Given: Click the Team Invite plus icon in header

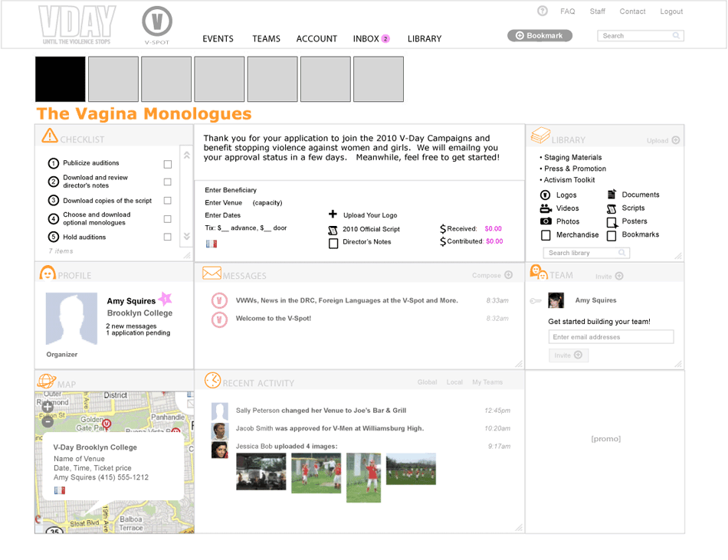Looking at the screenshot, I should 619,276.
